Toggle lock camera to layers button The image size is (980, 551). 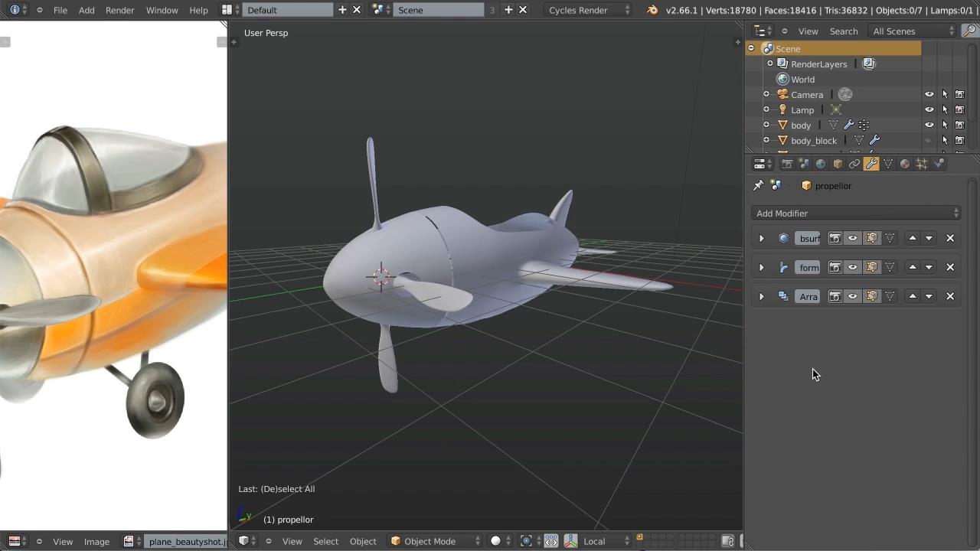pos(728,541)
